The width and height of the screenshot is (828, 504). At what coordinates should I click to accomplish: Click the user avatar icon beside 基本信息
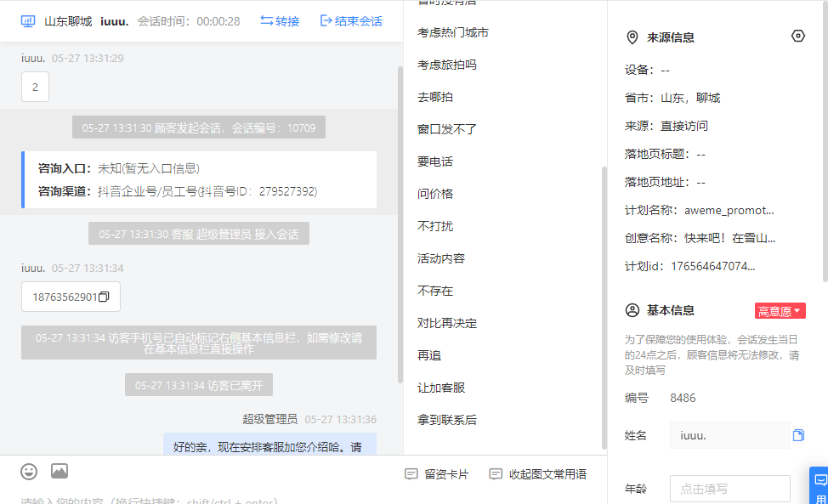632,310
